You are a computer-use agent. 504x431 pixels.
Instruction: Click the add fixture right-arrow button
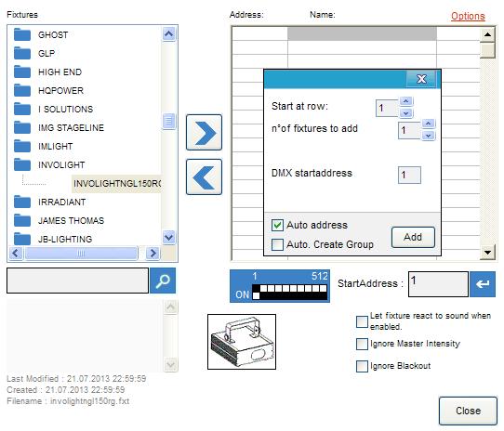click(x=204, y=132)
